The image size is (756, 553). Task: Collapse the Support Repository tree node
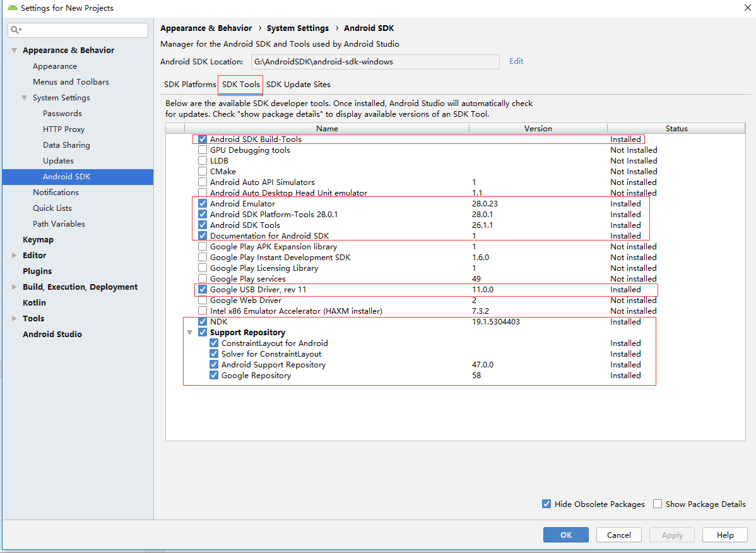[x=191, y=332]
